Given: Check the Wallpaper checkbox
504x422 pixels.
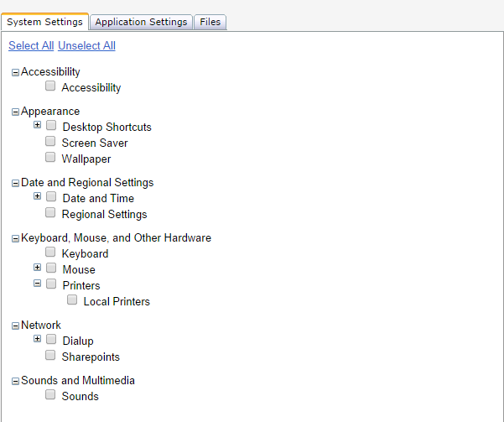Looking at the screenshot, I should point(50,157).
